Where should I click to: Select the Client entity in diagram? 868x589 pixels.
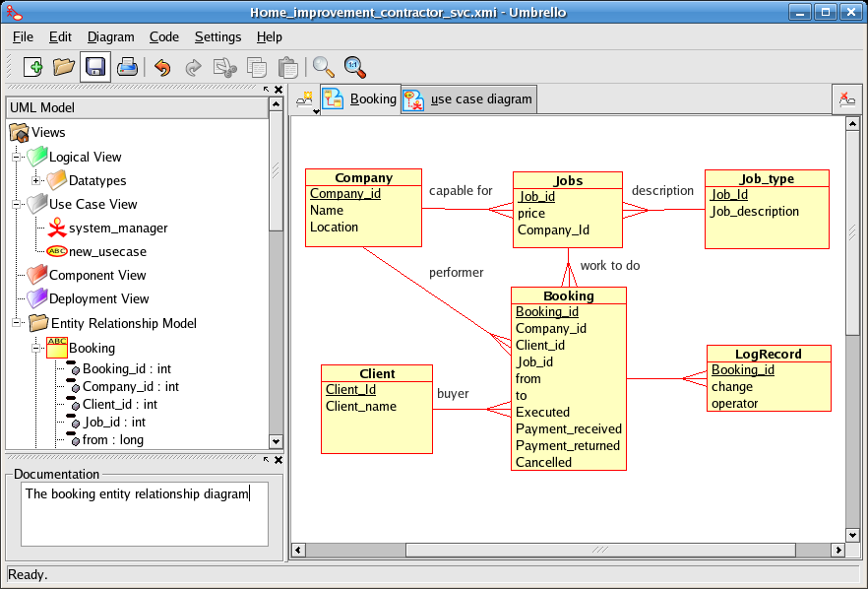tap(377, 409)
